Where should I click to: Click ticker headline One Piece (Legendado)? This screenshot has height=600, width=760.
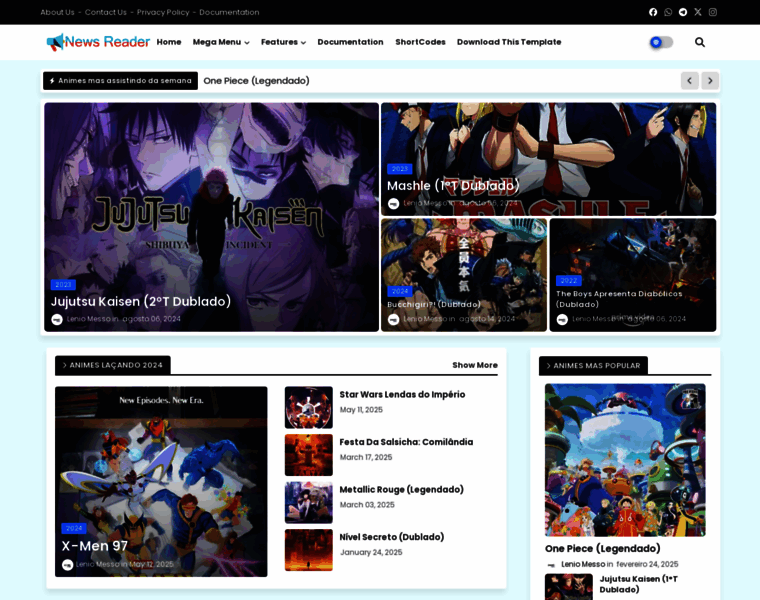256,81
